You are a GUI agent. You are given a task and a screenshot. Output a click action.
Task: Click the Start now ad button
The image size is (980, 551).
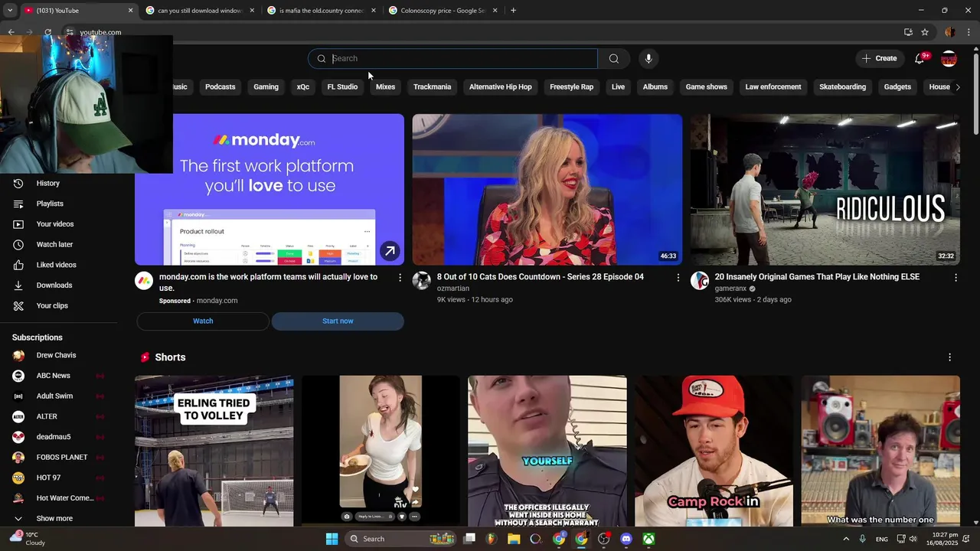pos(338,321)
